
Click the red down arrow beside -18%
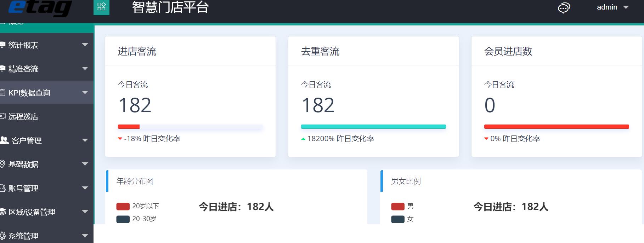point(120,139)
